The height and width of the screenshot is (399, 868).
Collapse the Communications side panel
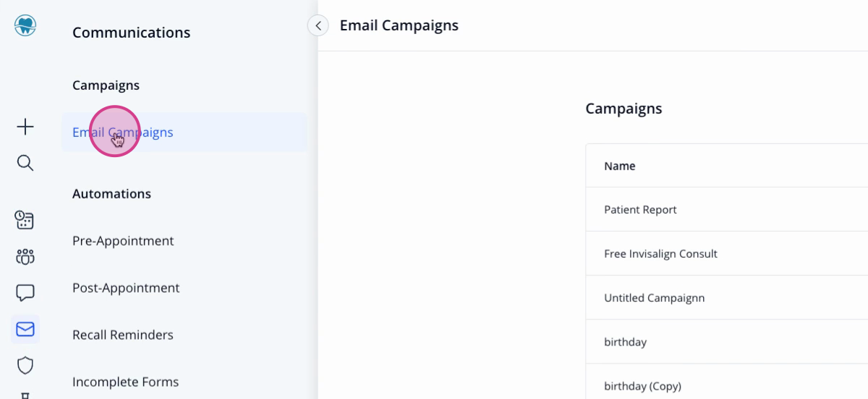click(318, 25)
